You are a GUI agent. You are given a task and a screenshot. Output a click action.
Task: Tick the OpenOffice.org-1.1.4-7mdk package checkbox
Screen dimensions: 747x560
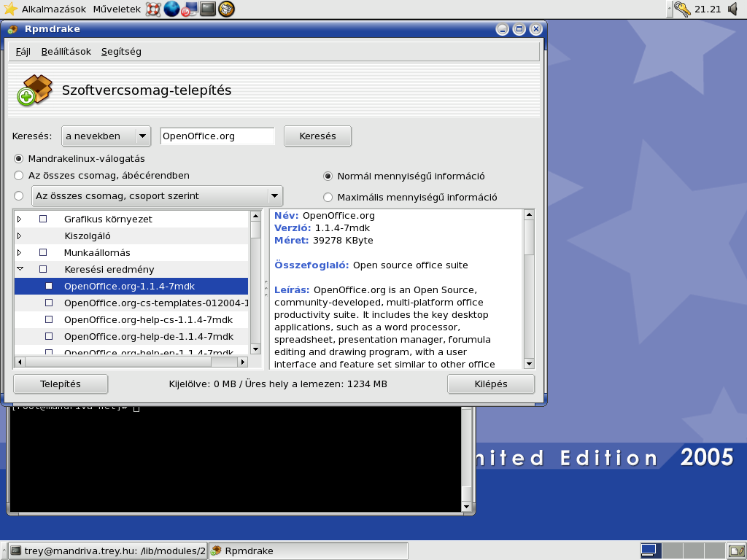coord(49,286)
